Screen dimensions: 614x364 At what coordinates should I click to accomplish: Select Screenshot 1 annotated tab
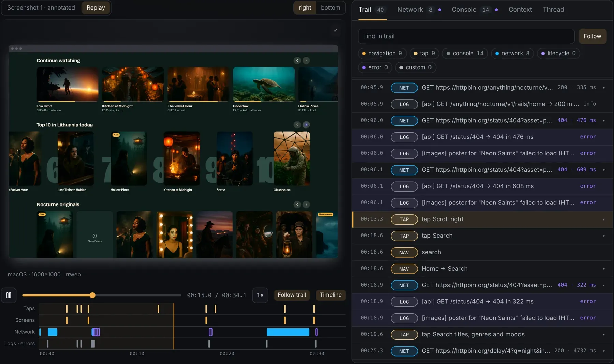click(41, 8)
